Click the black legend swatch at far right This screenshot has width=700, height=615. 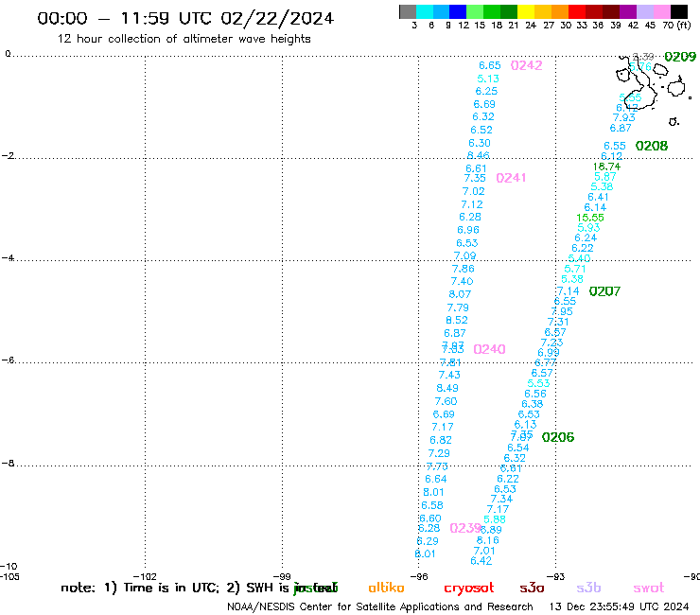pos(678,11)
